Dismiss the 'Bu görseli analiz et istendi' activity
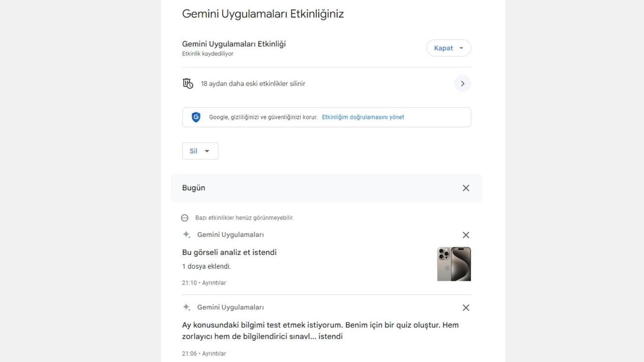This screenshot has height=362, width=644. click(x=466, y=234)
